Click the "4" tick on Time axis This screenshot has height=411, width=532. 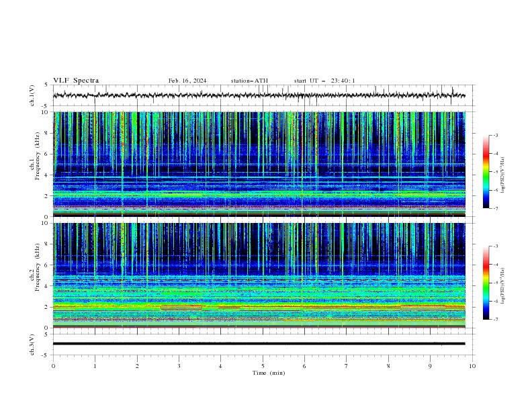(x=220, y=366)
